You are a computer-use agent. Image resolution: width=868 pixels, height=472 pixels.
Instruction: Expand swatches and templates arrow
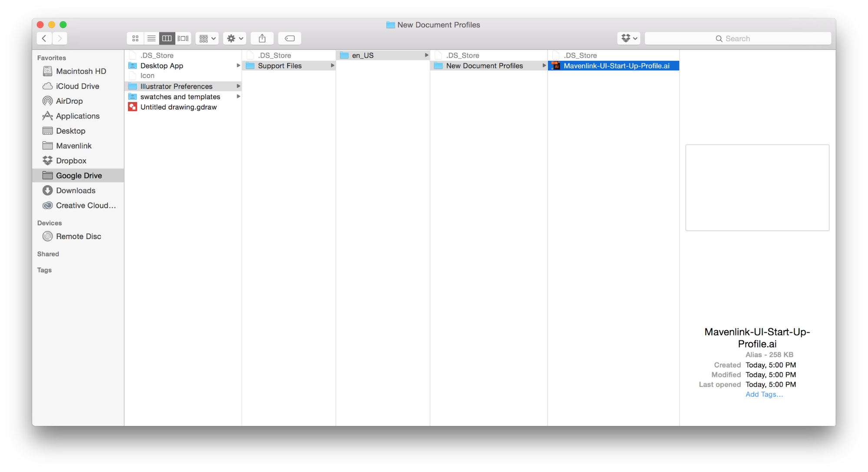tap(238, 97)
